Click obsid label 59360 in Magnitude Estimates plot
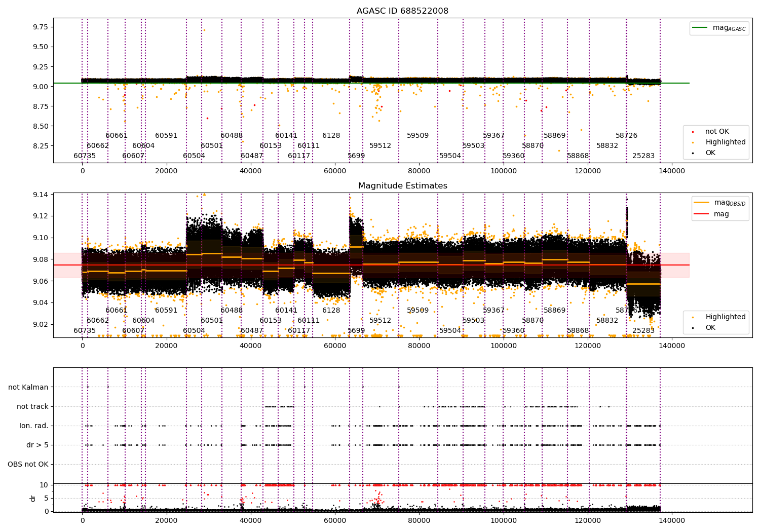Image resolution: width=760 pixels, height=532 pixels. point(514,331)
